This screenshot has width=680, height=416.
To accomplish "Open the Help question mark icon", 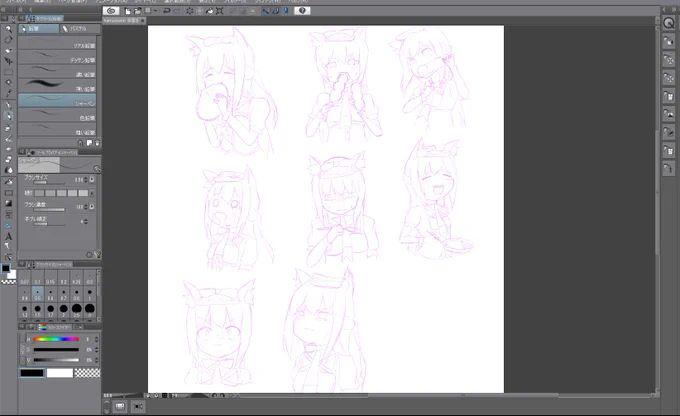I will click(302, 11).
